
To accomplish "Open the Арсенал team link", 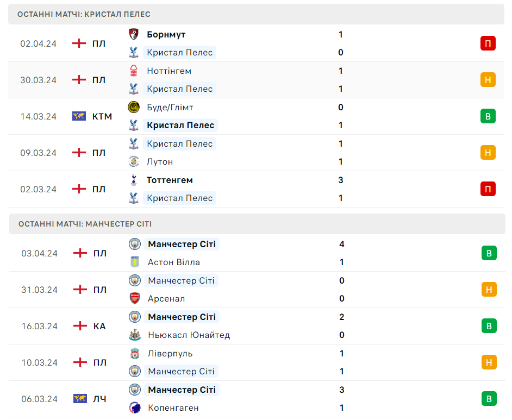I will [166, 298].
